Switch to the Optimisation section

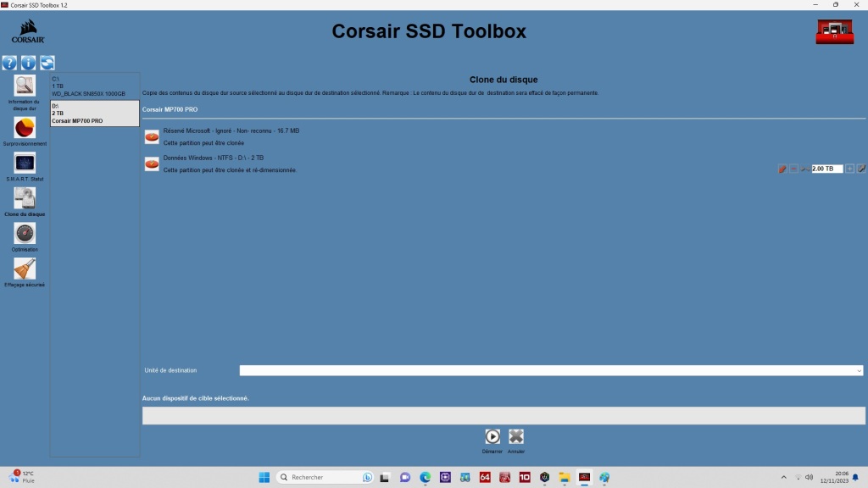click(x=25, y=235)
